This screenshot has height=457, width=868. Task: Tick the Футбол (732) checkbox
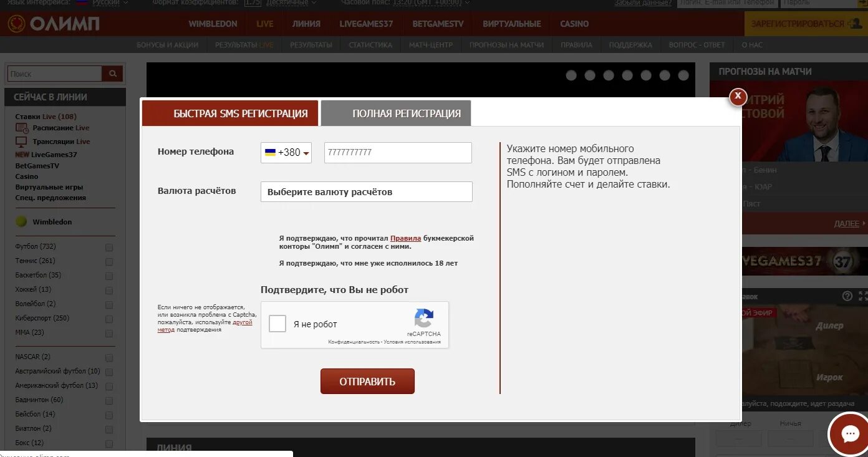[109, 248]
